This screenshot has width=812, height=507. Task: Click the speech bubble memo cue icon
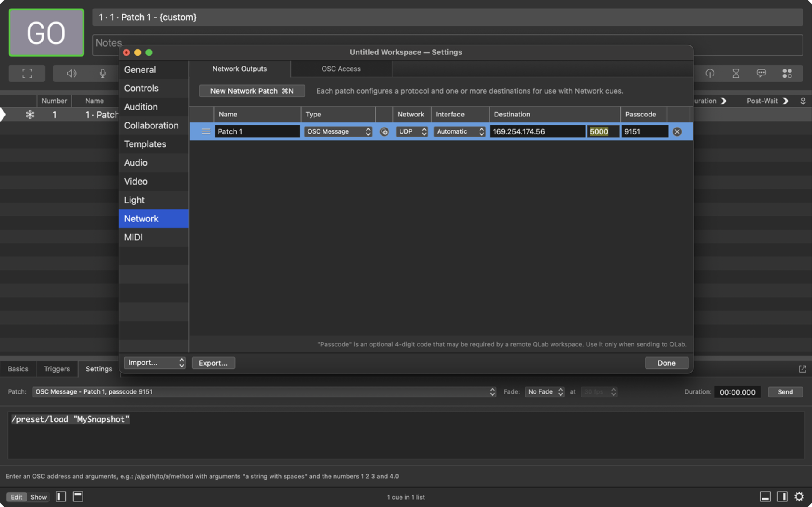tap(761, 73)
